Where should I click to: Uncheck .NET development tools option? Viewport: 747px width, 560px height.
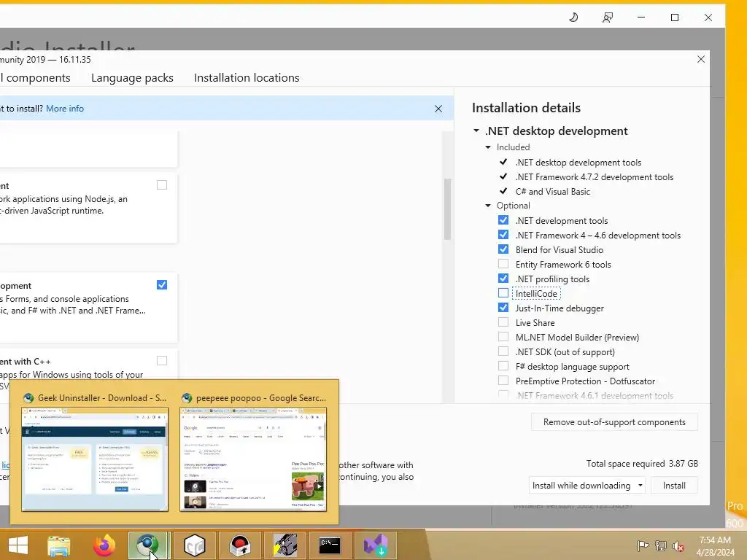503,220
